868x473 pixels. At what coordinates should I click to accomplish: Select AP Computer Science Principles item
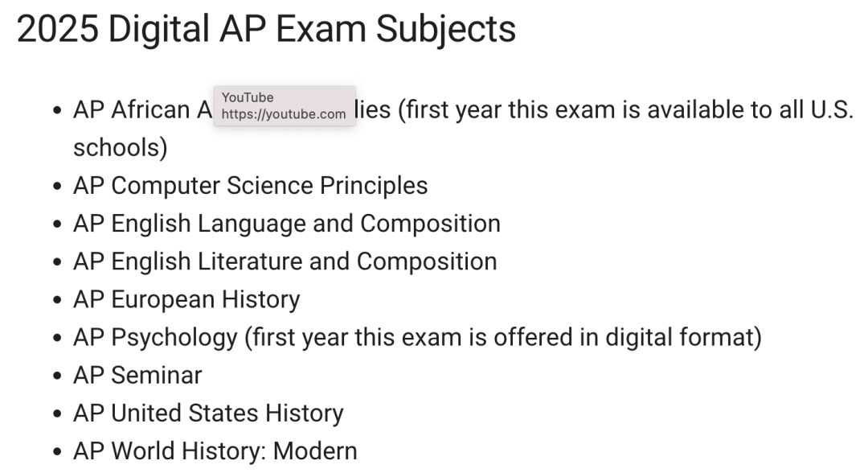pyautogui.click(x=250, y=186)
